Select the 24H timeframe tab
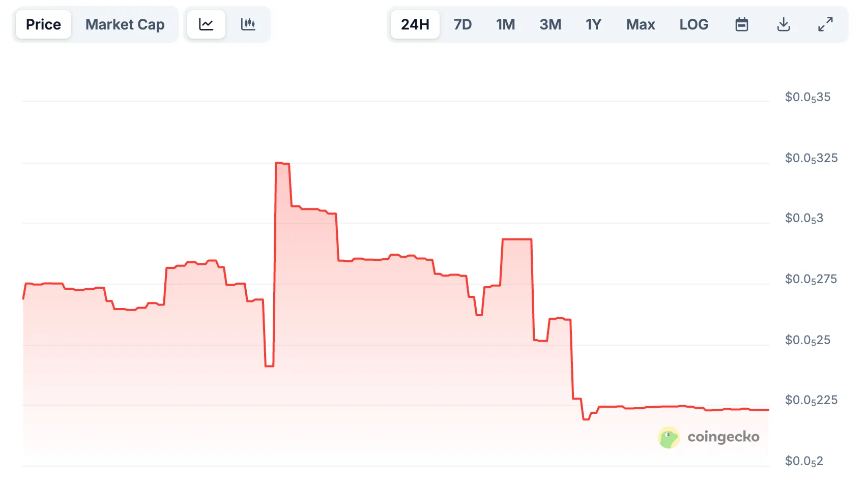The width and height of the screenshot is (868, 489). pos(415,24)
